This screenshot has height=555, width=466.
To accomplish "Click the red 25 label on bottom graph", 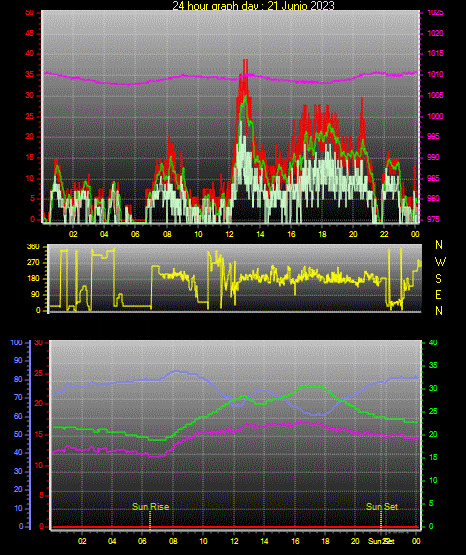I will (x=39, y=373).
